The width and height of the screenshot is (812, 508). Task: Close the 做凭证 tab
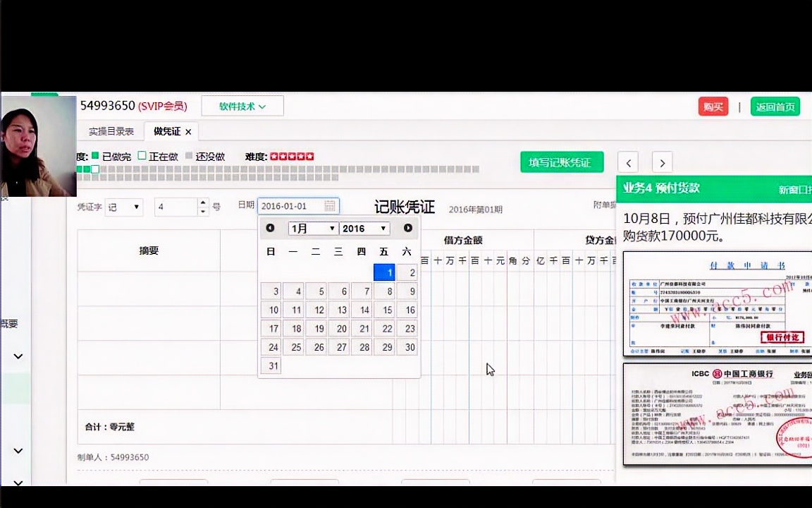click(x=188, y=131)
